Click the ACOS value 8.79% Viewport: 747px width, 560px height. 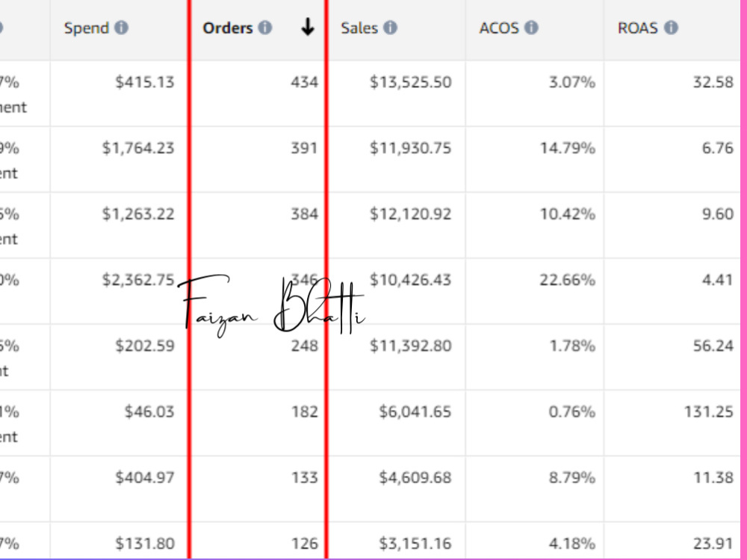(x=571, y=477)
